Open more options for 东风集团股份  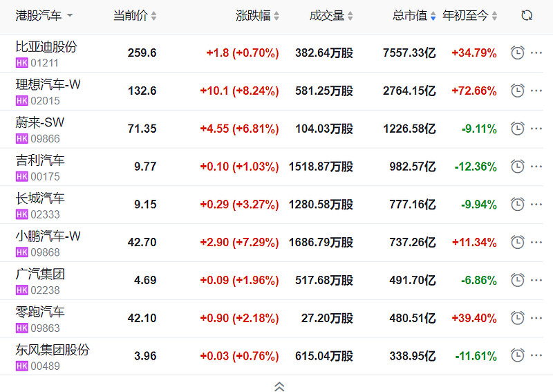point(536,355)
